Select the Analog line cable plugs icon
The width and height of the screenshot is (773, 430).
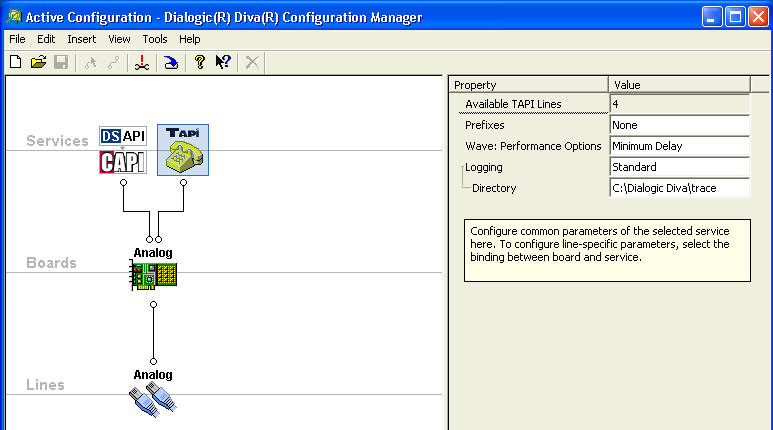click(x=153, y=400)
